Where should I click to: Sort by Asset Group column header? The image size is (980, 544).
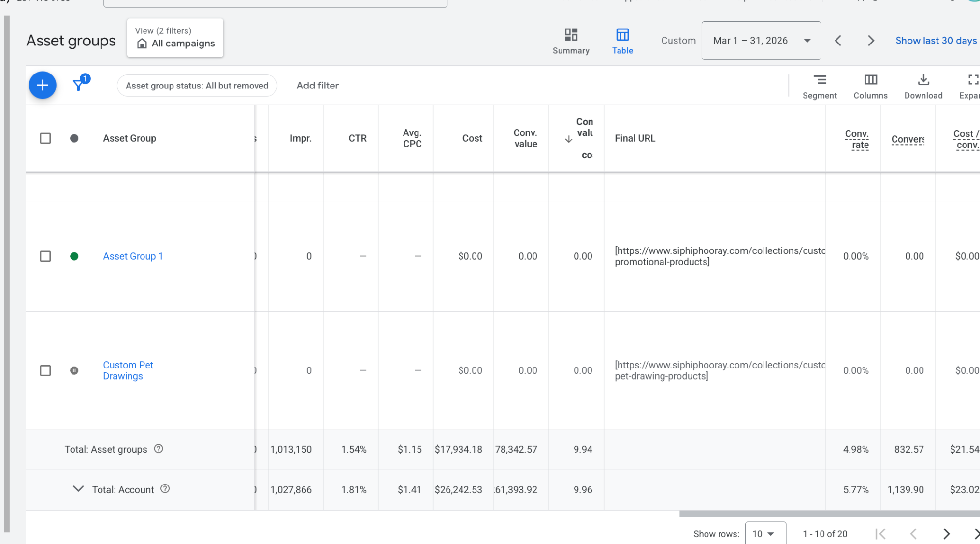(130, 138)
